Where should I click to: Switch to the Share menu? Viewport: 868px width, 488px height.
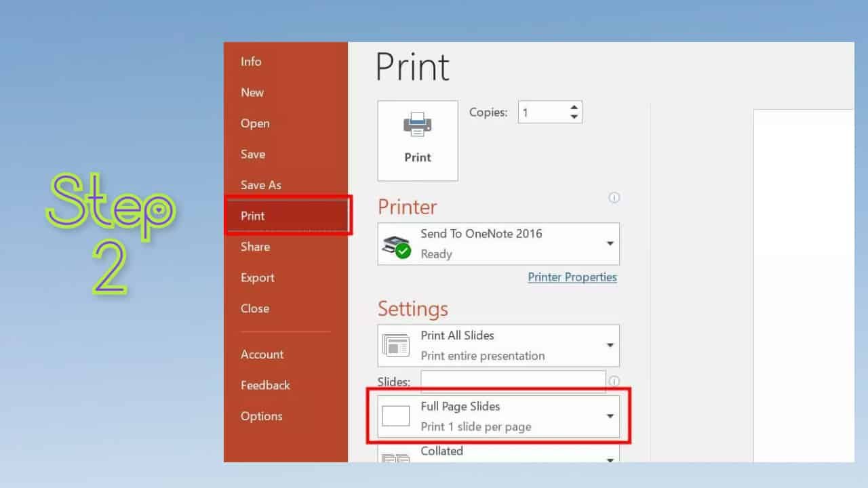tap(255, 247)
